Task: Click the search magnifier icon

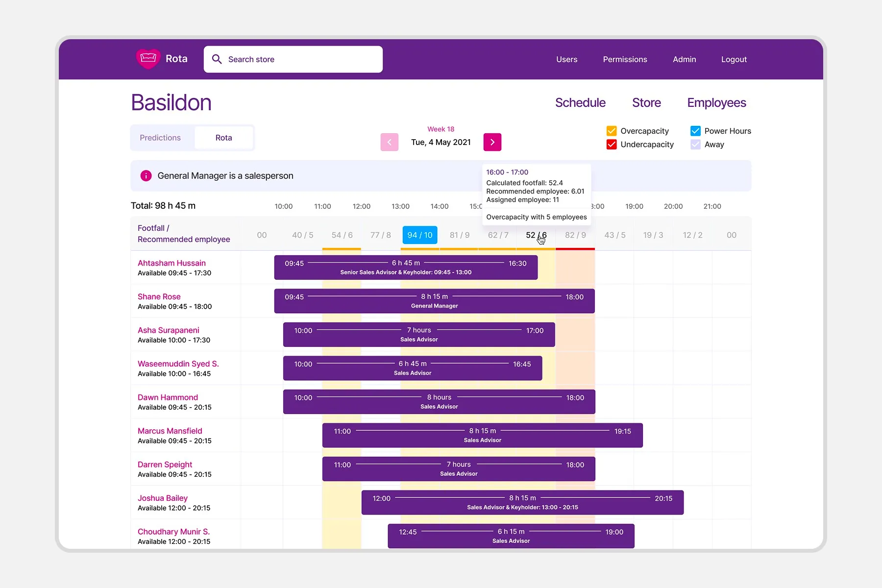Action: [217, 59]
